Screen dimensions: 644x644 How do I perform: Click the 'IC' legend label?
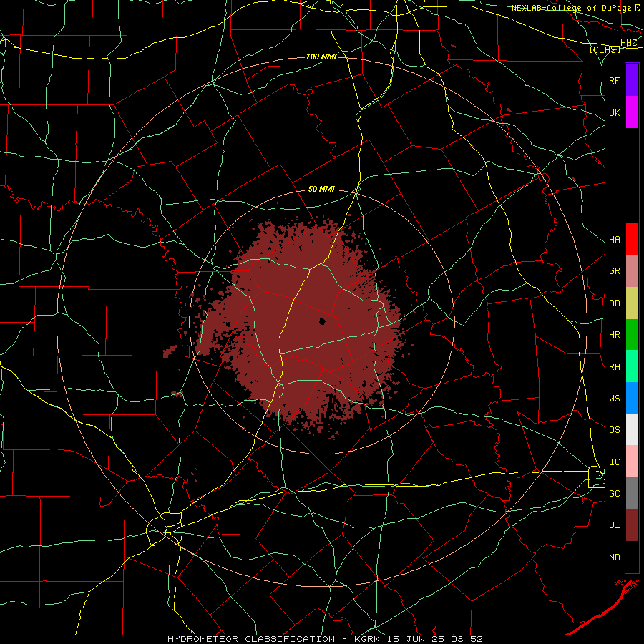pyautogui.click(x=614, y=462)
